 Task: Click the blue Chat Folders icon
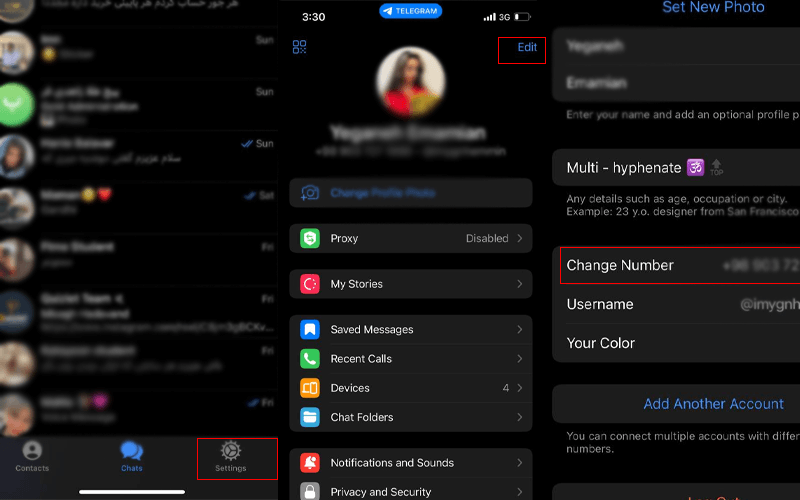[x=310, y=417]
